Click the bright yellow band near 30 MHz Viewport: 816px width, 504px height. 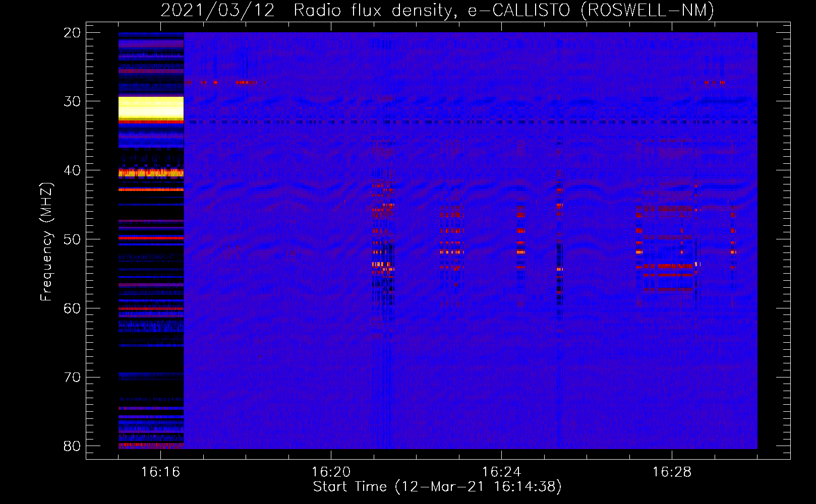pyautogui.click(x=151, y=108)
